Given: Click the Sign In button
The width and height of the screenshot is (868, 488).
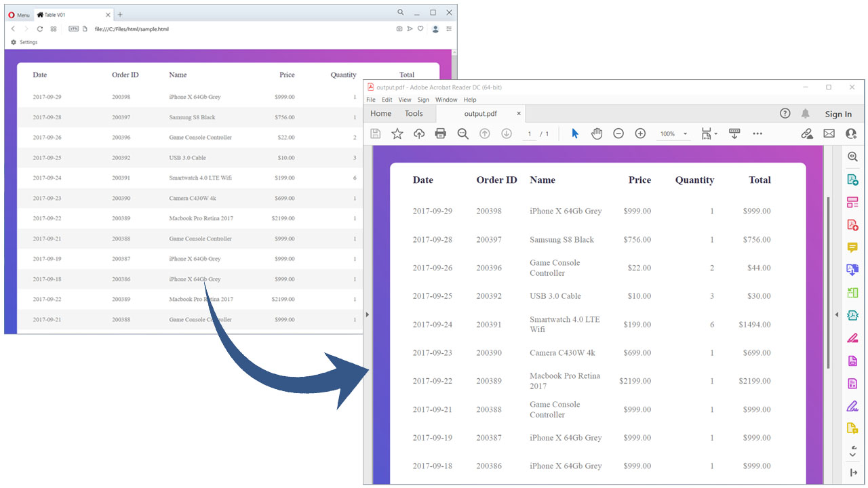Looking at the screenshot, I should click(x=838, y=114).
